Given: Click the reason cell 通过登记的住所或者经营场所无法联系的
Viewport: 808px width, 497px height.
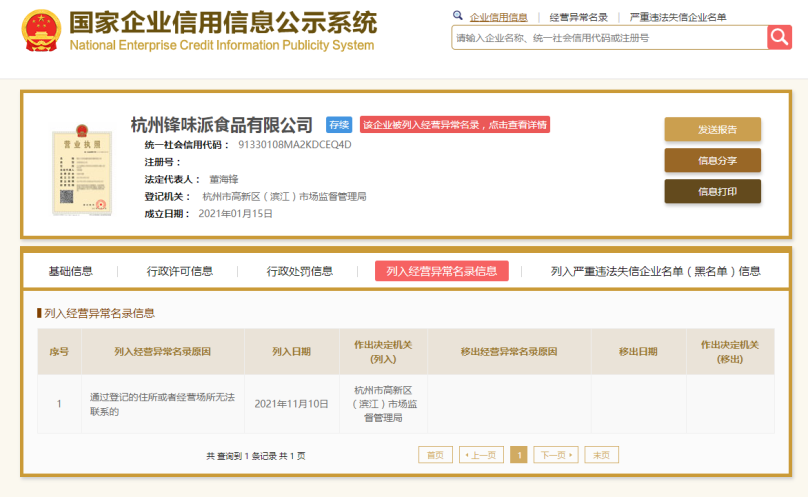Looking at the screenshot, I should [x=162, y=404].
